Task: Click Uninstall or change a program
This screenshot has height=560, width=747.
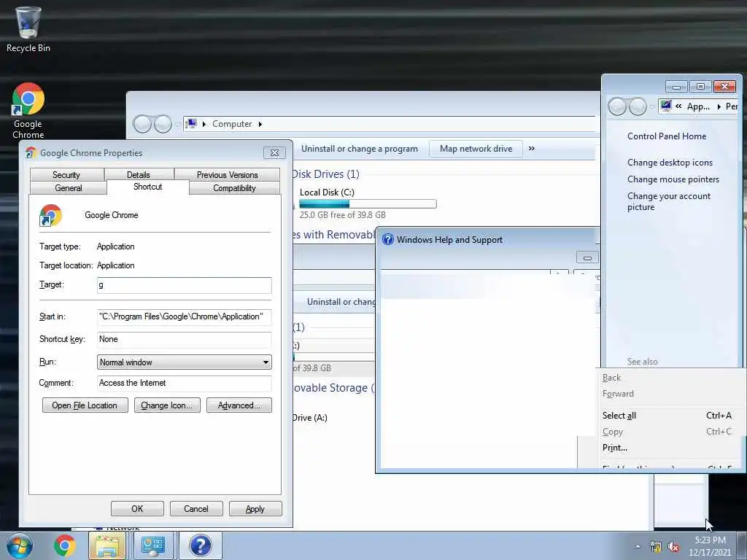Action: pyautogui.click(x=359, y=149)
